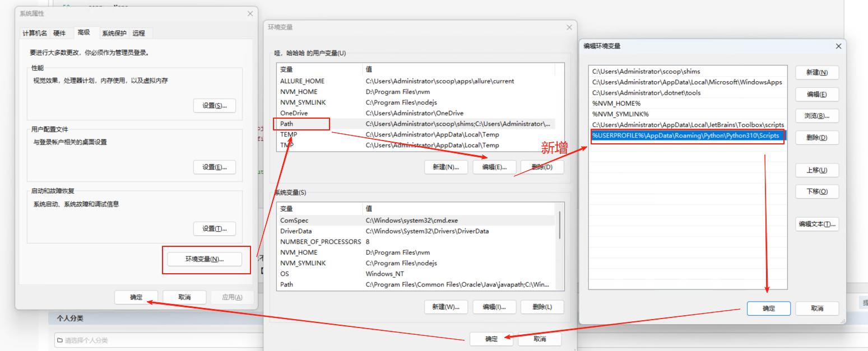
Task: Select Path user variable row
Action: (x=416, y=124)
